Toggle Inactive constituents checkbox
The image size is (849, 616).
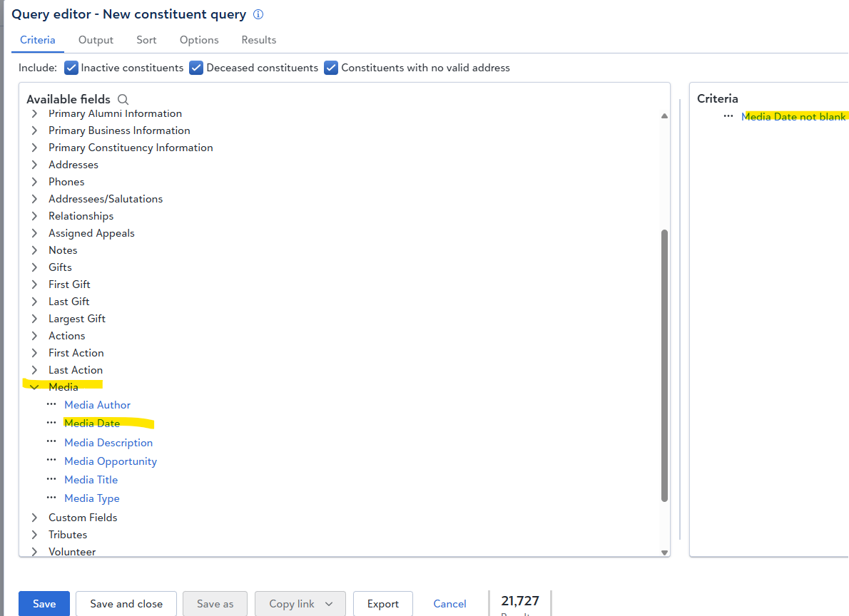(71, 68)
